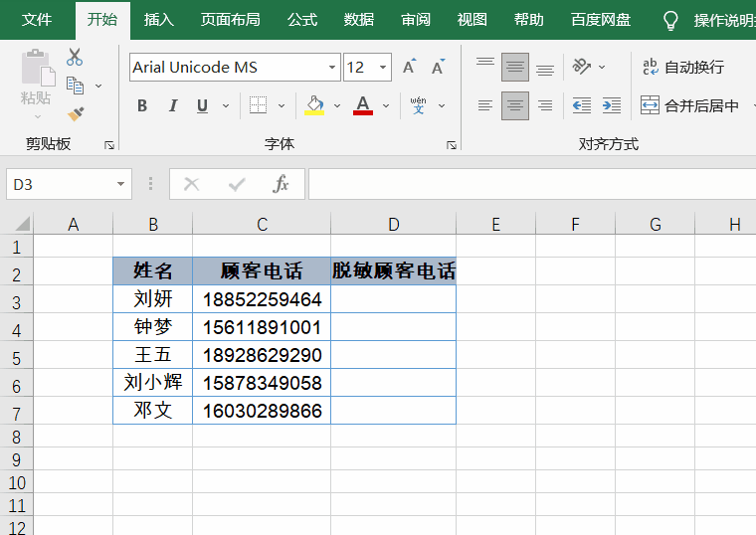Screen dimensions: 756x535
Task: Switch to 页面布局 tab
Action: [x=231, y=20]
